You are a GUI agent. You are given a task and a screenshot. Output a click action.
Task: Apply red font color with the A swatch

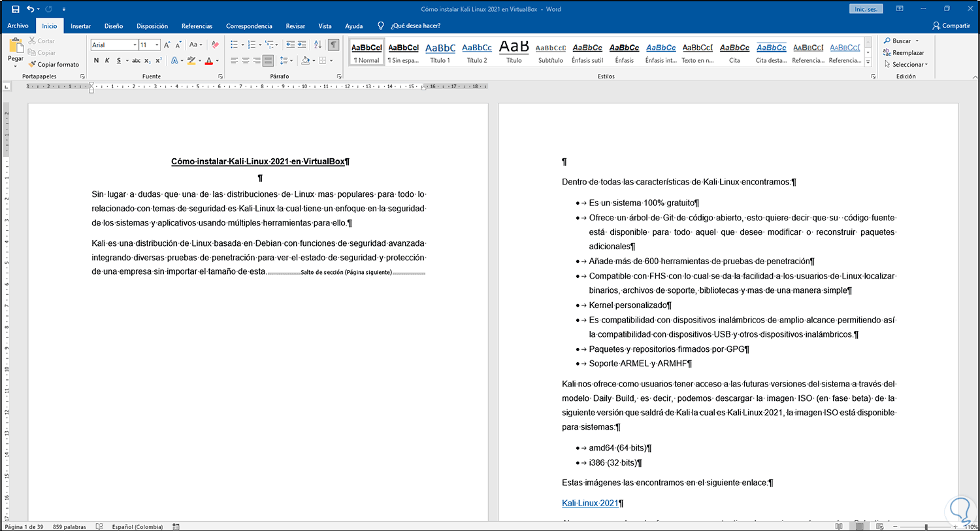coord(208,61)
